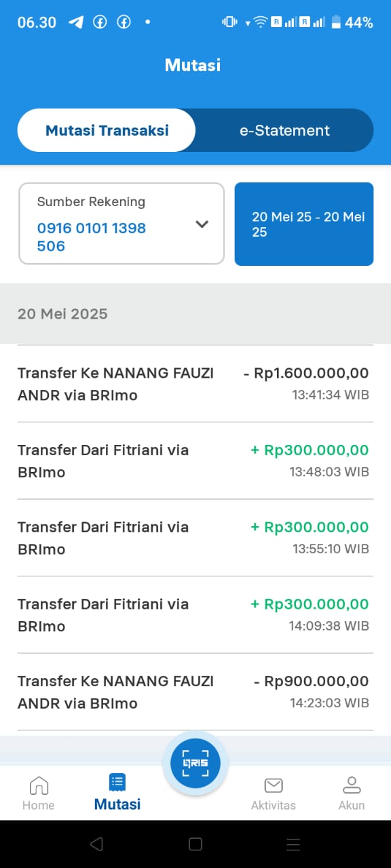
Task: Tap the Telegram notification icon in the status bar
Action: coord(76,22)
